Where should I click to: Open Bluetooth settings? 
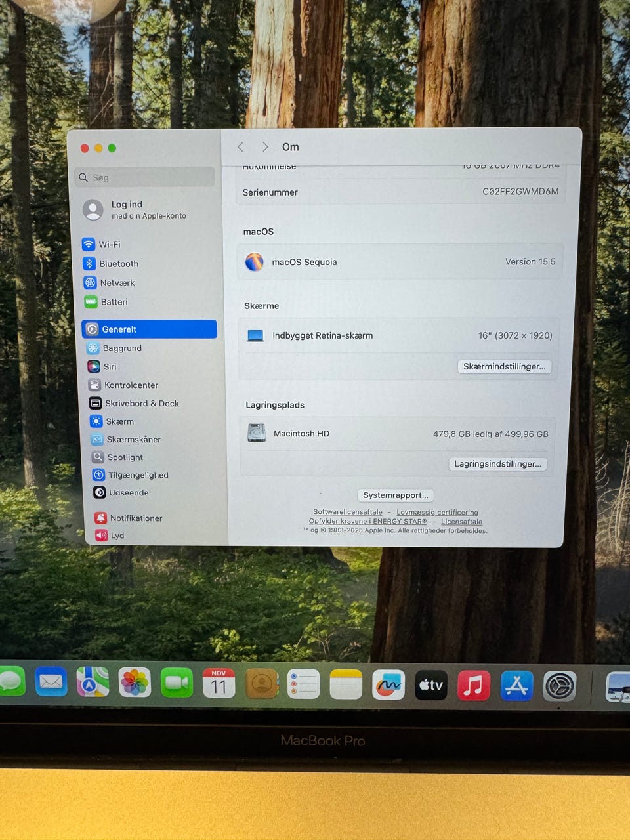point(110,263)
